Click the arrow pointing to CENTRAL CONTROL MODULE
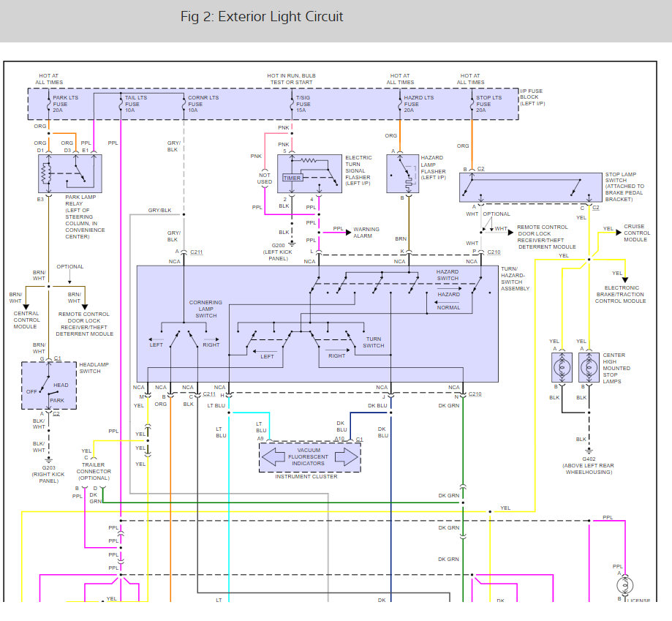Image resolution: width=672 pixels, height=621 pixels. tap(26, 307)
